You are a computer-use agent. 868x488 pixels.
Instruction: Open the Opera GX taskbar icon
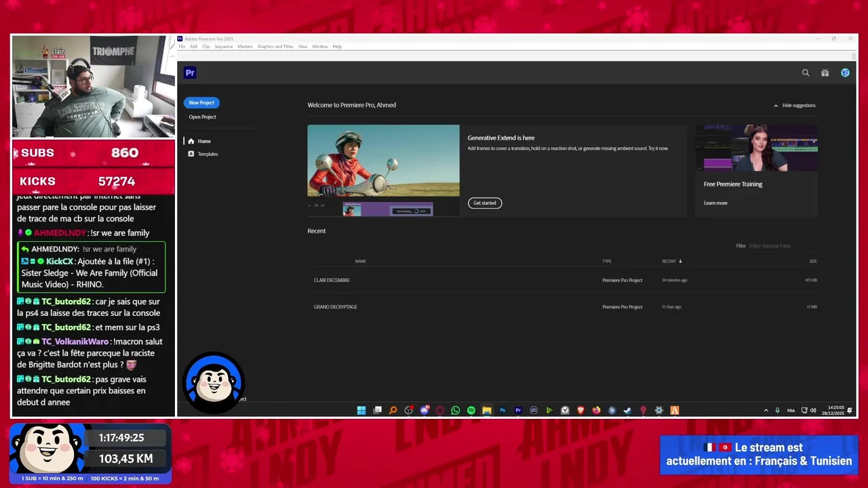click(x=440, y=410)
